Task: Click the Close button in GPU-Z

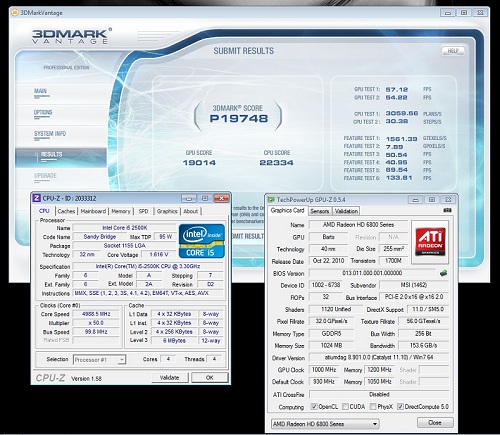Action: point(435,423)
